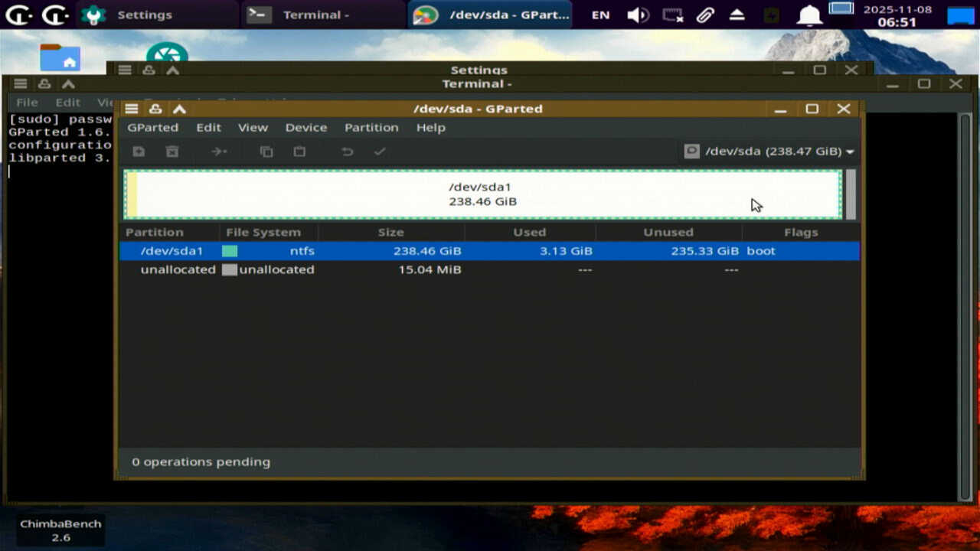Click the Delete partition toolbar icon
The image size is (980, 551).
[x=172, y=152]
